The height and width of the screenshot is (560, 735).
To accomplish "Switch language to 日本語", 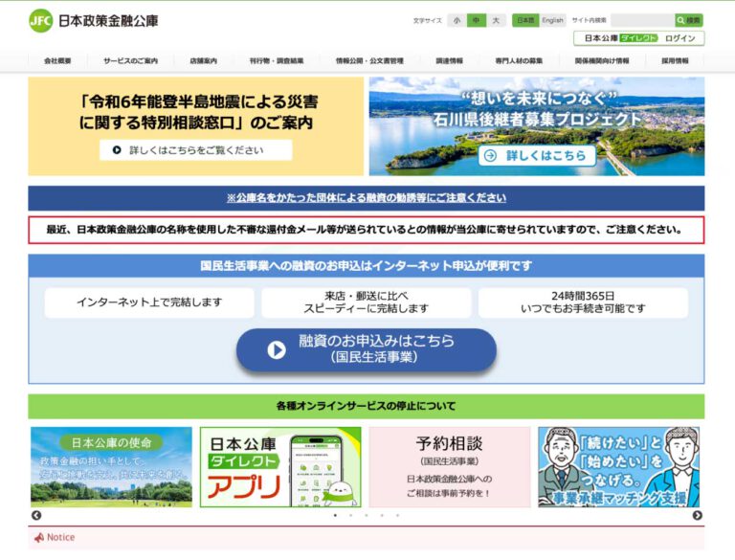I will 525,20.
